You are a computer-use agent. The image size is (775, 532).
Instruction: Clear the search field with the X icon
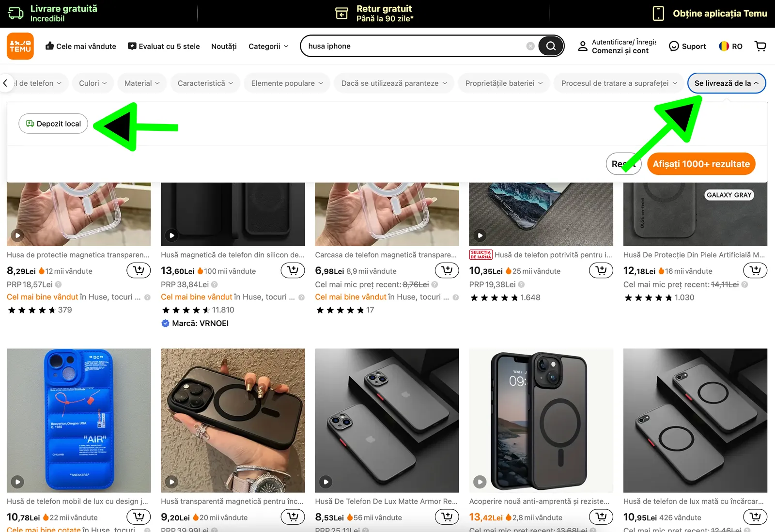click(x=530, y=46)
